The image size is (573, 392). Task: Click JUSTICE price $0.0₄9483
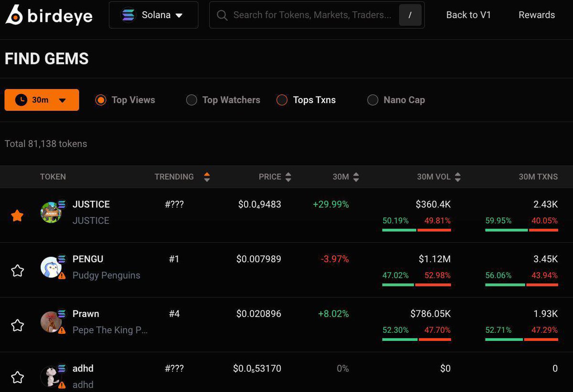point(260,204)
